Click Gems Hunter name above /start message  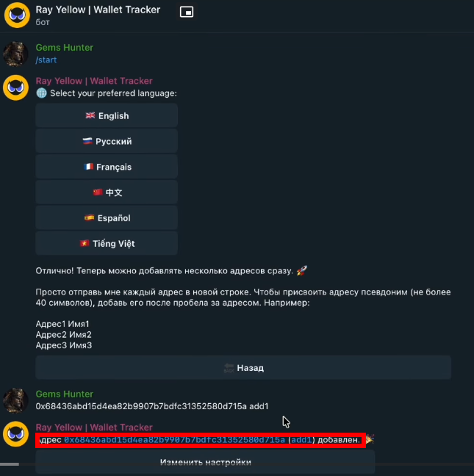[x=65, y=48]
